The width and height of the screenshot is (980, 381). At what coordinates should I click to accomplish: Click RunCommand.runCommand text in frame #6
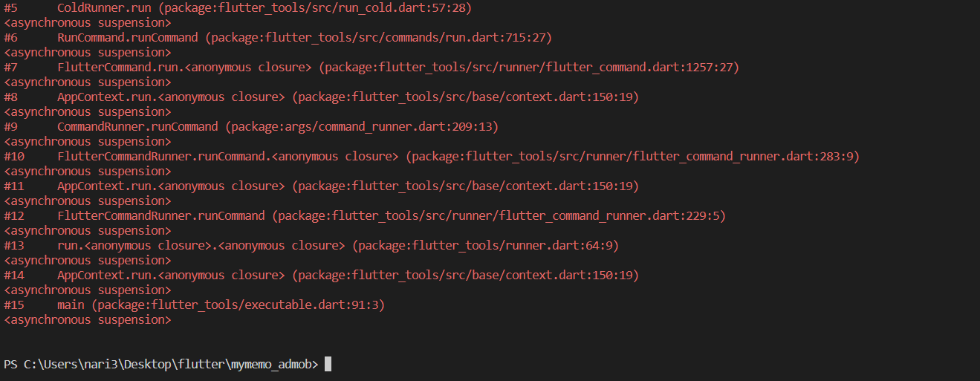coord(128,37)
